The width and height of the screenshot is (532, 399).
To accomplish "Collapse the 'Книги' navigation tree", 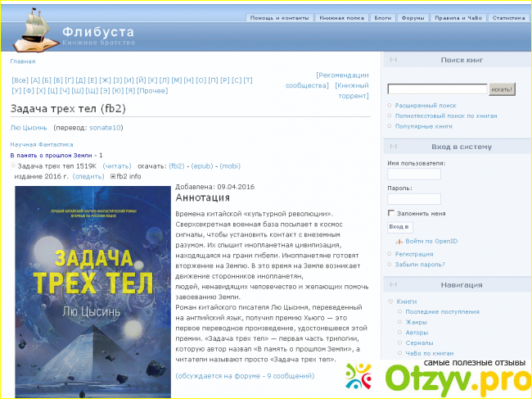I will pos(390,302).
